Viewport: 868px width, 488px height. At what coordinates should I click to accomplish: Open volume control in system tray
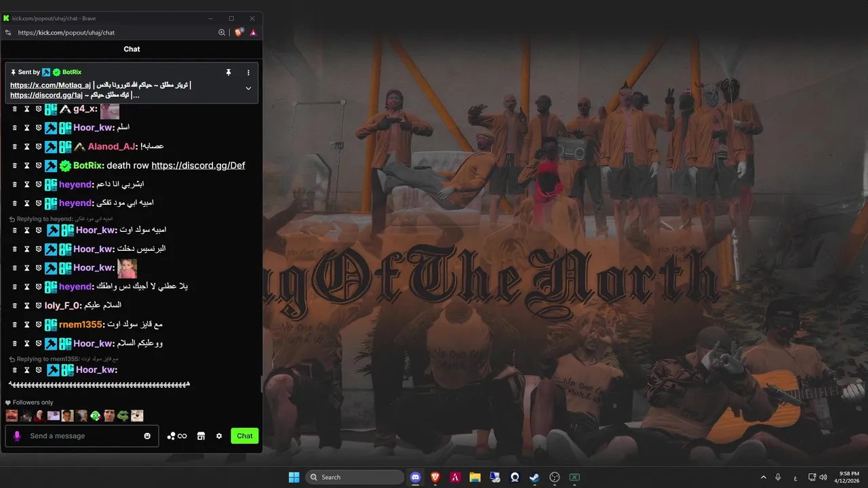(x=823, y=477)
